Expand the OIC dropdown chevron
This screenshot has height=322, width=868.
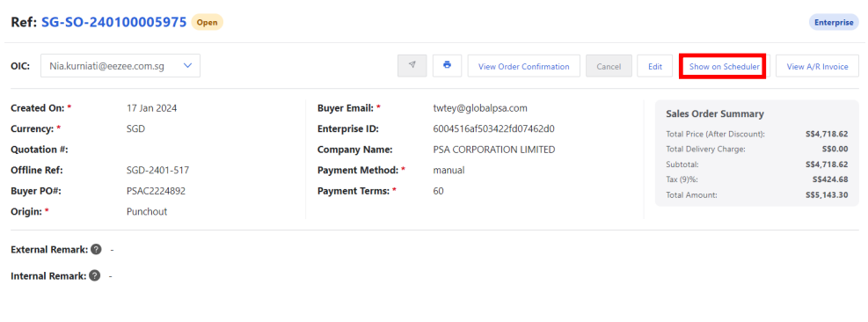(x=187, y=66)
